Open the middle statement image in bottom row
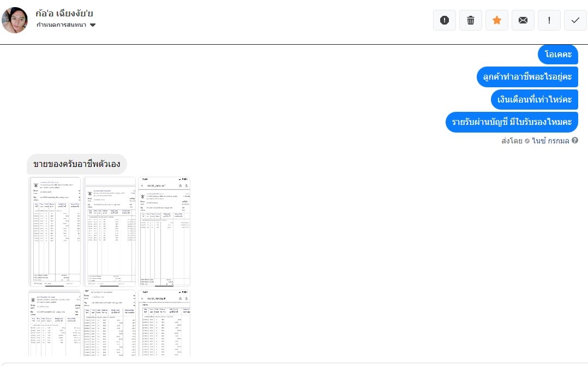This screenshot has height=366, width=588. click(110, 323)
